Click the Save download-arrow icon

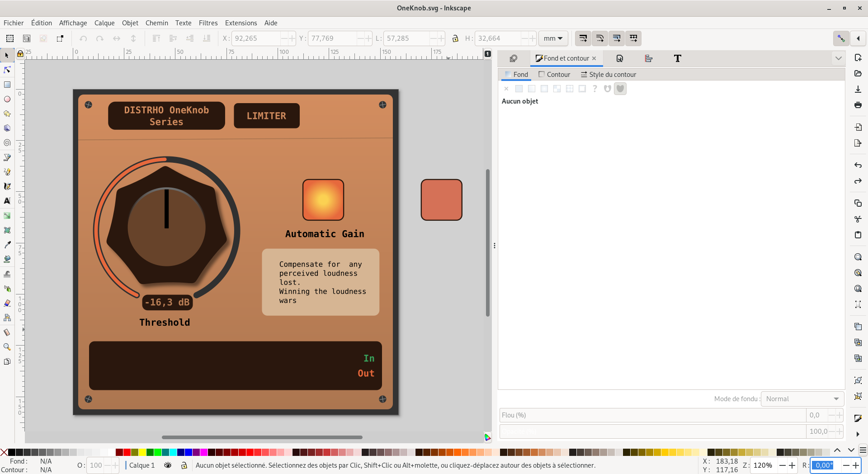858,89
